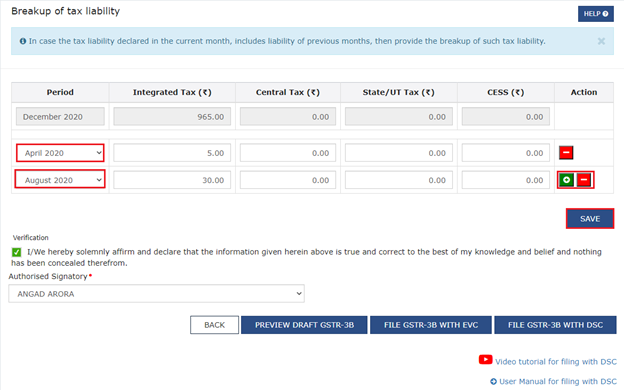The width and height of the screenshot is (624, 390).
Task: Edit August 2020 Central Tax field
Action: click(288, 180)
